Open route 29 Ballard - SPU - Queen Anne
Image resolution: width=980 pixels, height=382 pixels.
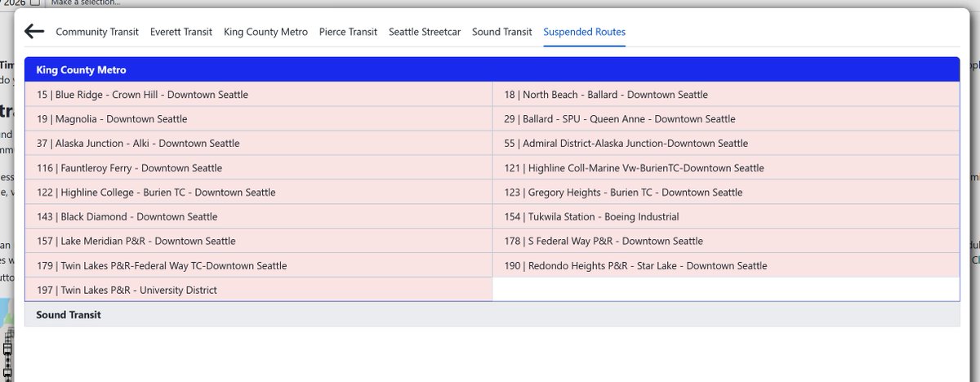click(x=726, y=119)
